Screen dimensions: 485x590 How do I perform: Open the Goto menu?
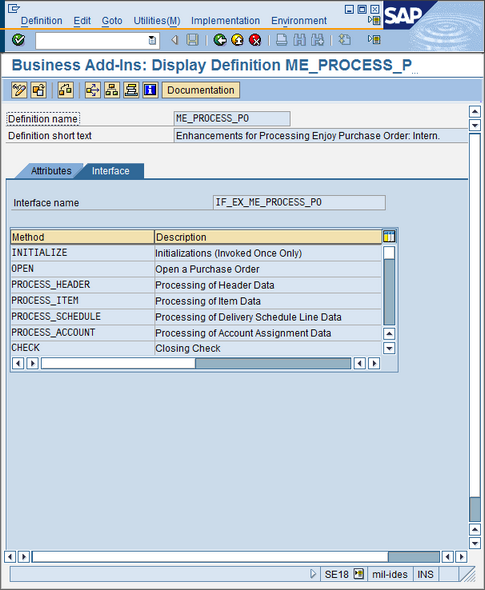point(112,21)
